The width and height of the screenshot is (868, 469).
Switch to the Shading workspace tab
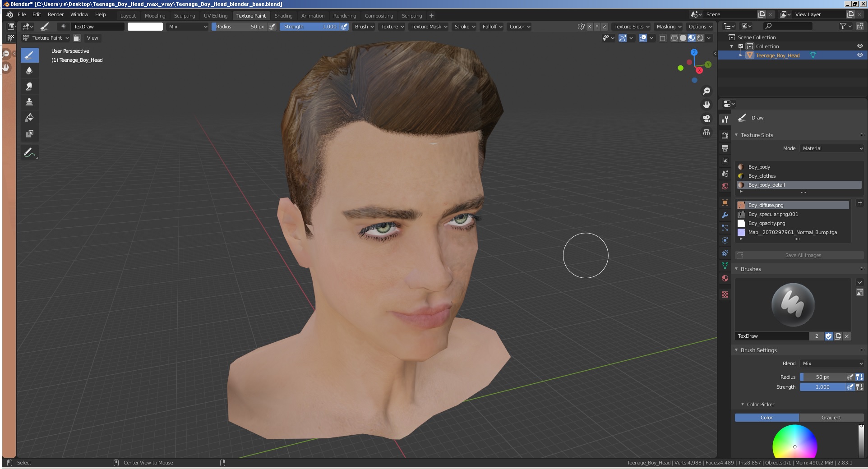coord(283,16)
